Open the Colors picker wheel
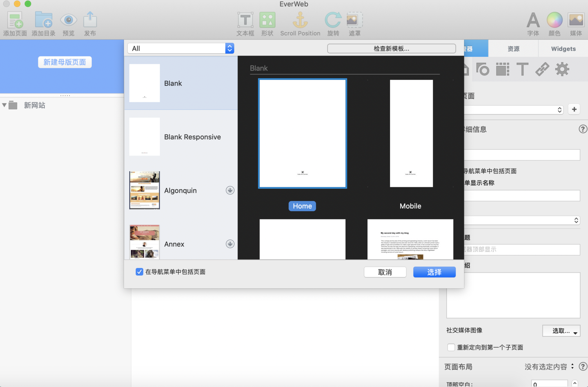The image size is (588, 387). pos(555,20)
